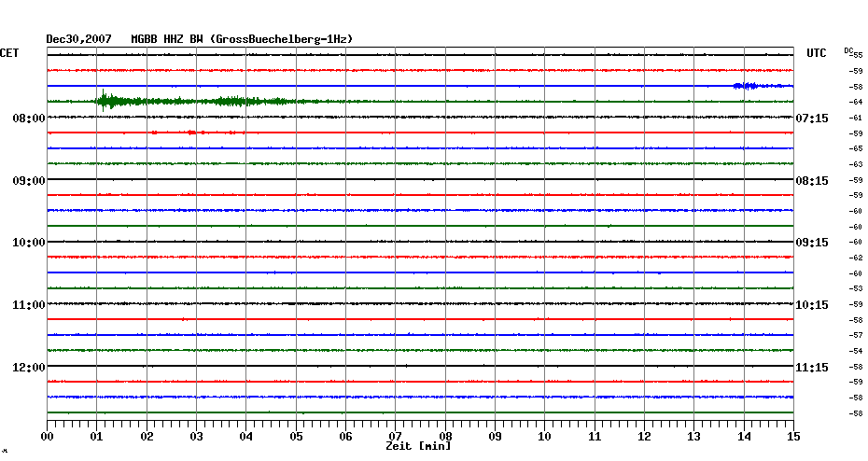Click the 11:15 UTC time label
Image resolution: width=868 pixels, height=461 pixels.
tap(812, 368)
